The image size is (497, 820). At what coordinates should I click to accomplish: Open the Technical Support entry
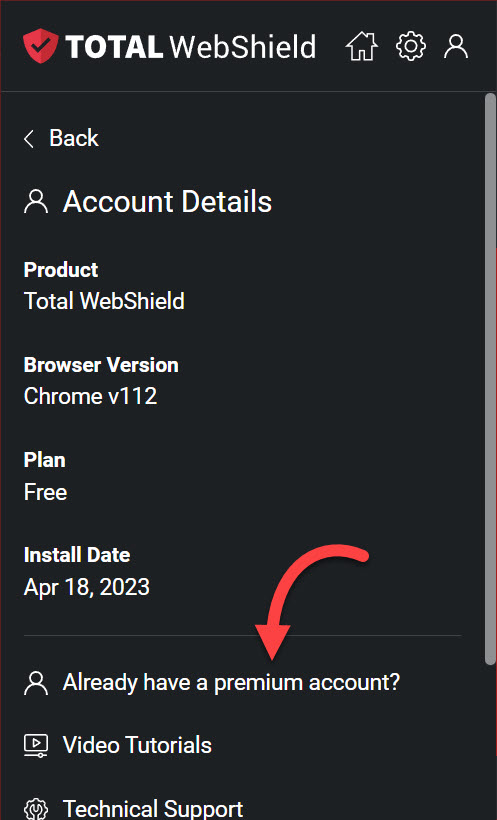pos(153,808)
